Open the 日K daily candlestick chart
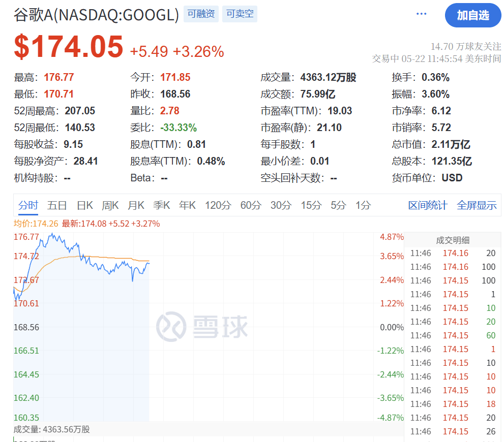This screenshot has height=442, width=504. tap(84, 205)
